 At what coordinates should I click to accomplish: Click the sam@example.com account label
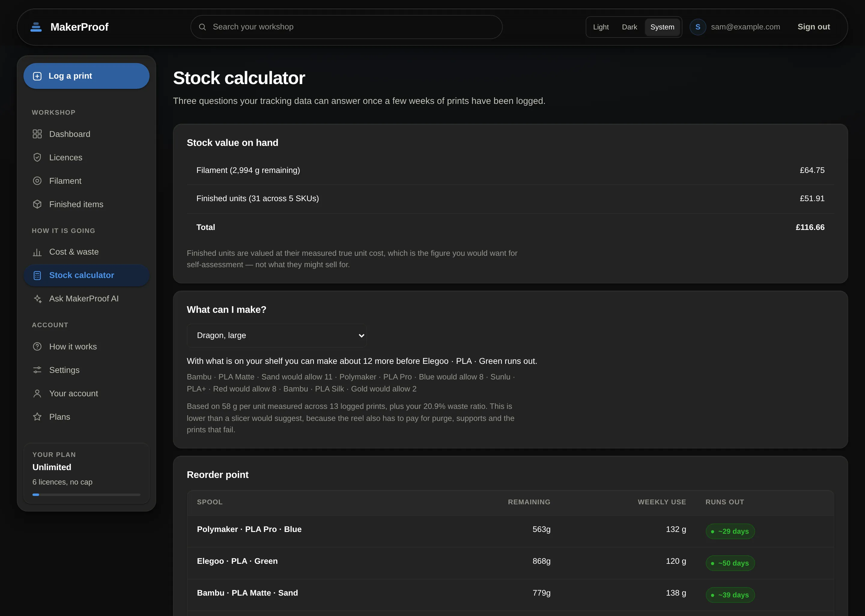click(745, 27)
